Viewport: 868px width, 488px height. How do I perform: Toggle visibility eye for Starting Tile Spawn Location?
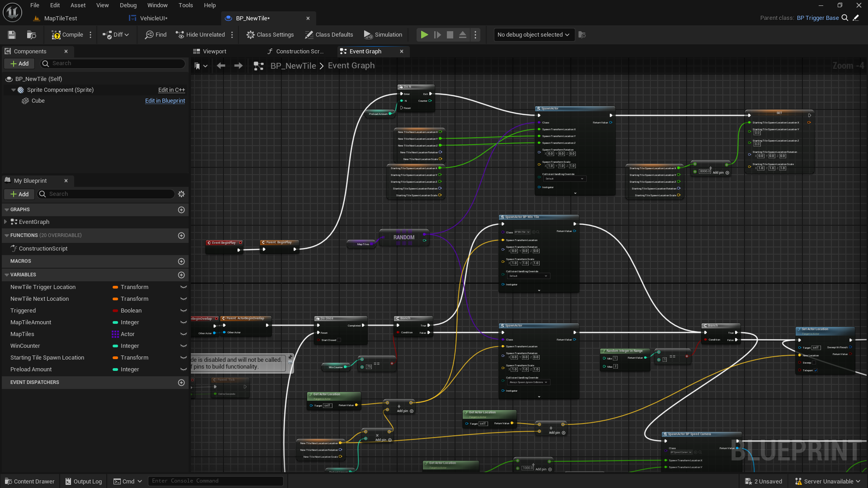point(184,358)
